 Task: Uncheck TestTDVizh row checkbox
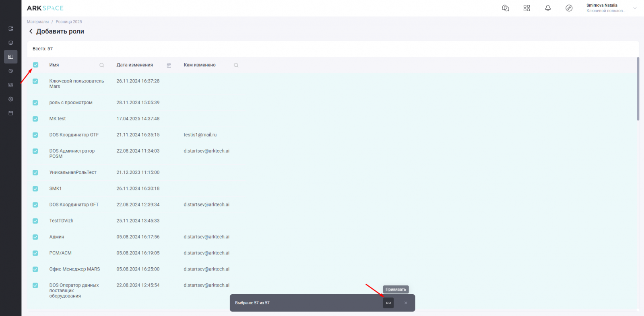(35, 221)
